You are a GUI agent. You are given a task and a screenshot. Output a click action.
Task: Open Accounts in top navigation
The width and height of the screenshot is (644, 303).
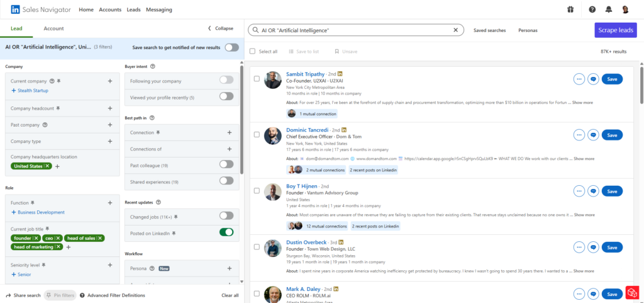click(x=110, y=9)
